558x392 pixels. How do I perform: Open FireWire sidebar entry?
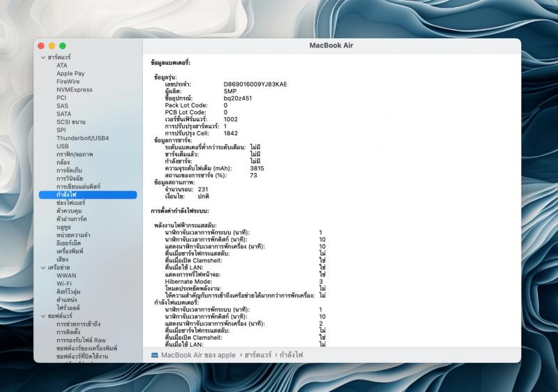(x=68, y=82)
